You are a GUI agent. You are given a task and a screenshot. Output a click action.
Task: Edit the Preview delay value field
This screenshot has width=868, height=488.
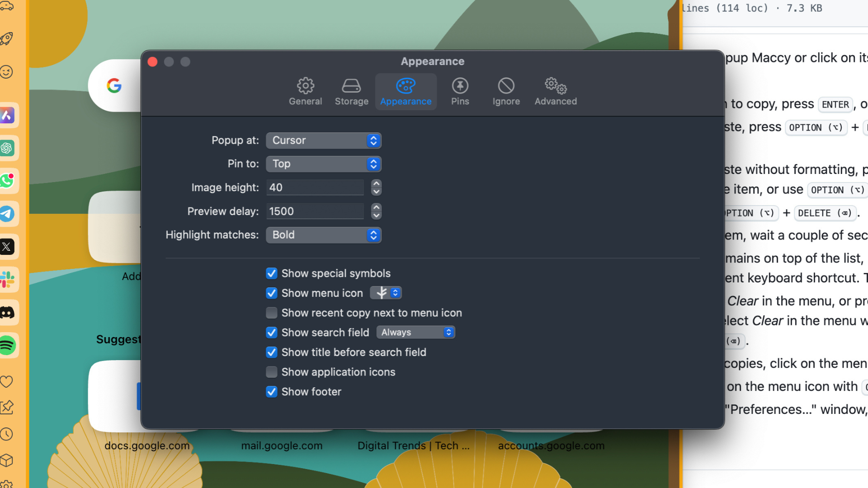[x=315, y=211]
